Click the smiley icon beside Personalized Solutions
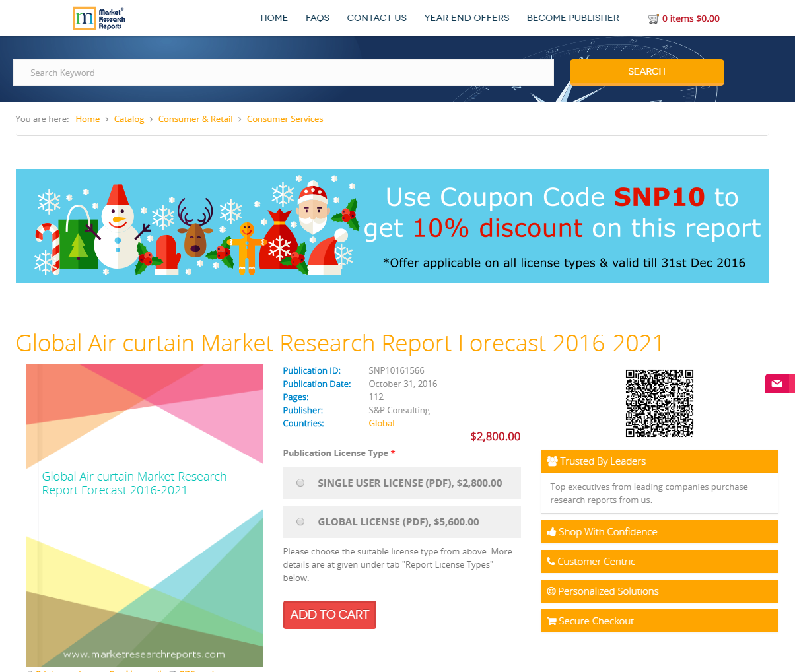 (551, 591)
